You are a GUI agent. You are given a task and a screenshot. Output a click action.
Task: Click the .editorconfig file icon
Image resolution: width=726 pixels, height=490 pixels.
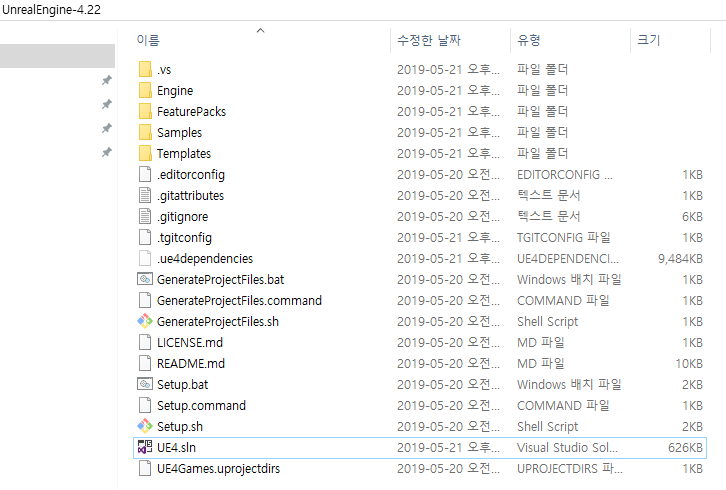[x=145, y=174]
